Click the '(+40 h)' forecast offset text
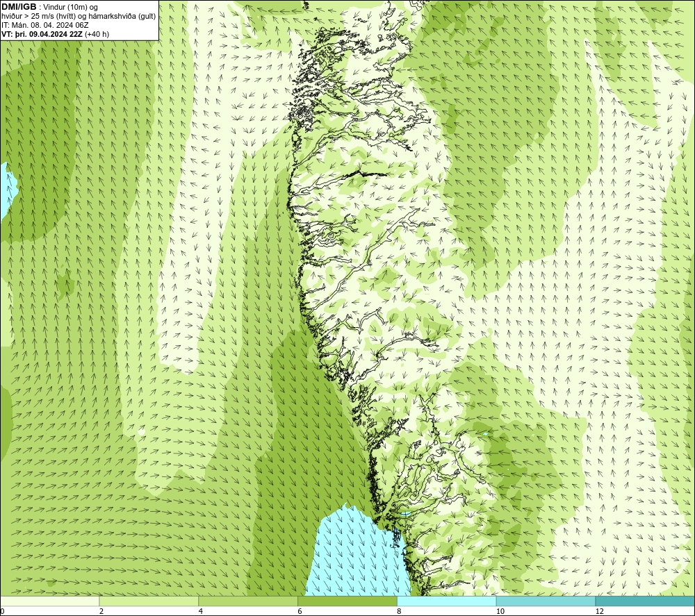Image resolution: width=695 pixels, height=616 pixels. pos(97,34)
